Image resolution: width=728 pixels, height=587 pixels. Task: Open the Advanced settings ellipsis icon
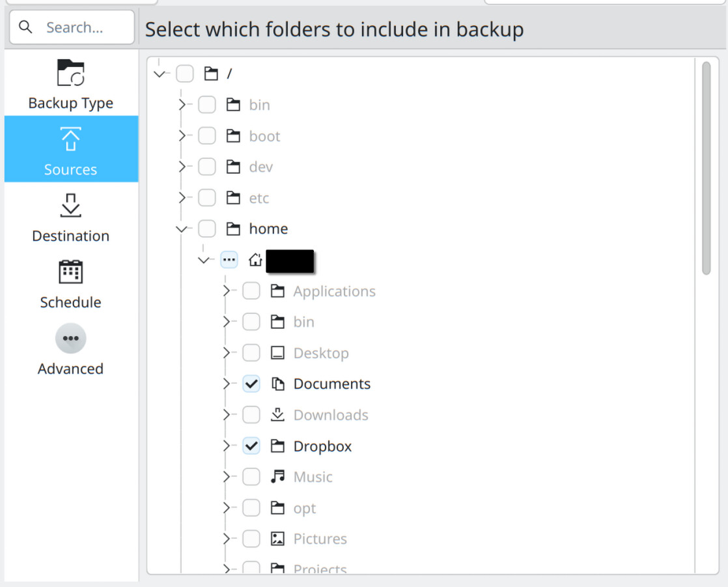pyautogui.click(x=70, y=339)
